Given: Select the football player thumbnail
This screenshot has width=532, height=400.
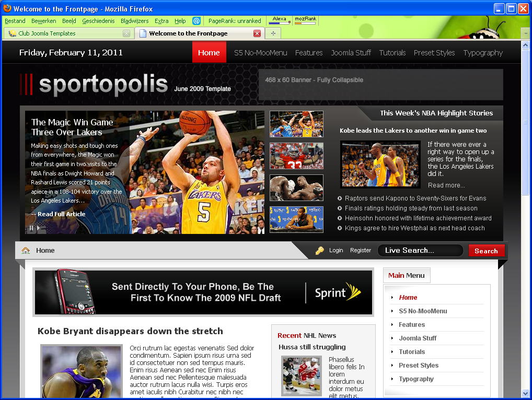Looking at the screenshot, I should pyautogui.click(x=296, y=156).
